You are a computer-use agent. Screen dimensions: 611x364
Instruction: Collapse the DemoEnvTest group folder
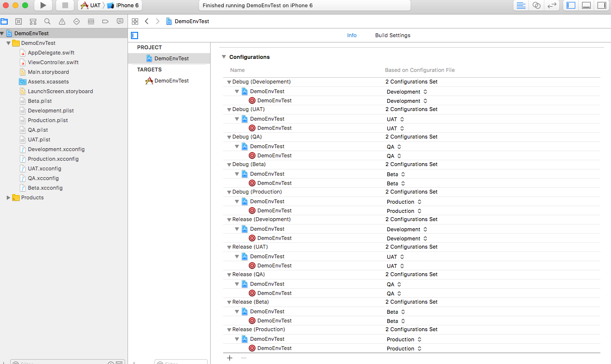8,43
